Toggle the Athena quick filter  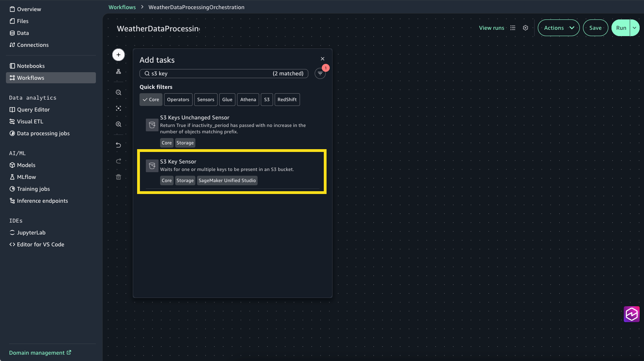[x=248, y=100]
